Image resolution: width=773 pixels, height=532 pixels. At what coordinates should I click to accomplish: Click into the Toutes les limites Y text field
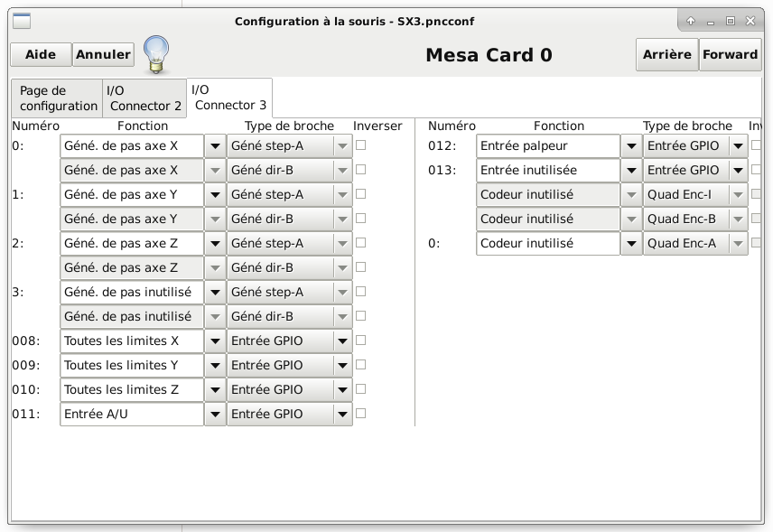tap(132, 365)
